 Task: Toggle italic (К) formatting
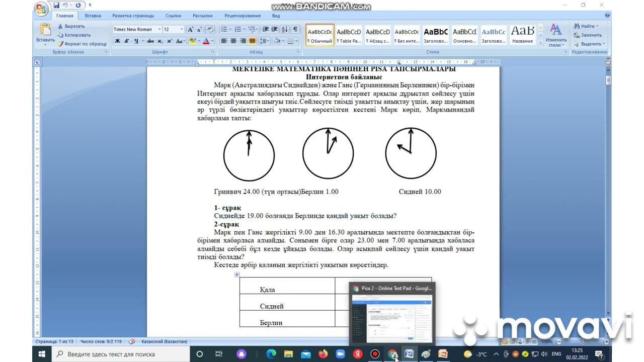pos(126,41)
